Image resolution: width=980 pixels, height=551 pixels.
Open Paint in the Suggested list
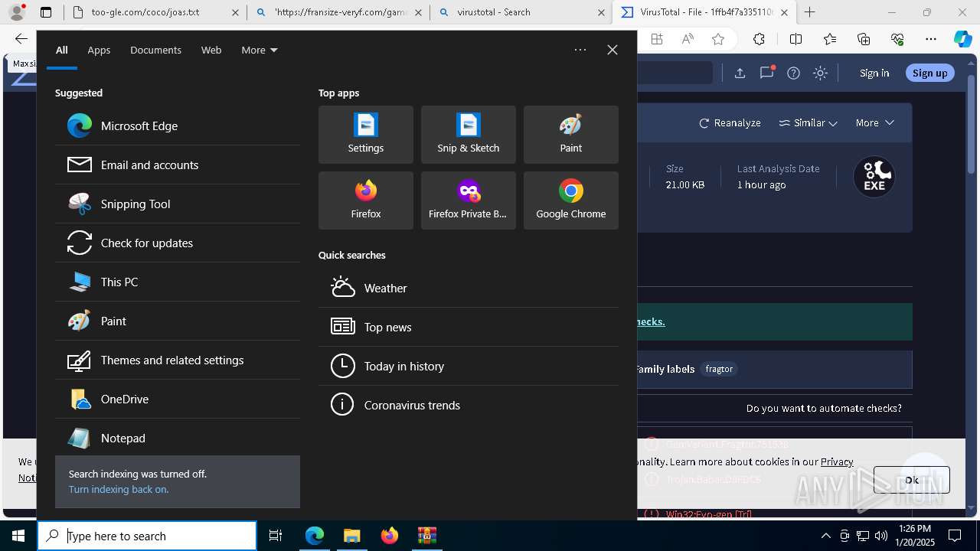coord(178,321)
